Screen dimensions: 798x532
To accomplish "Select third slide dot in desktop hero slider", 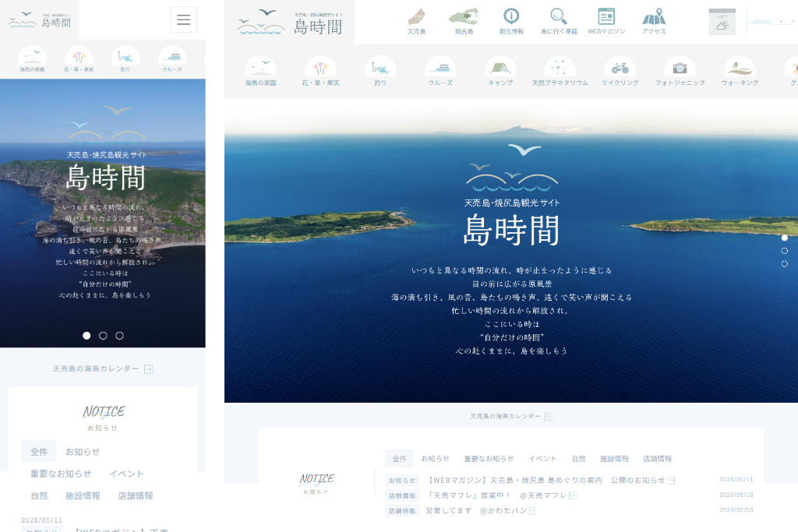I will [x=784, y=264].
